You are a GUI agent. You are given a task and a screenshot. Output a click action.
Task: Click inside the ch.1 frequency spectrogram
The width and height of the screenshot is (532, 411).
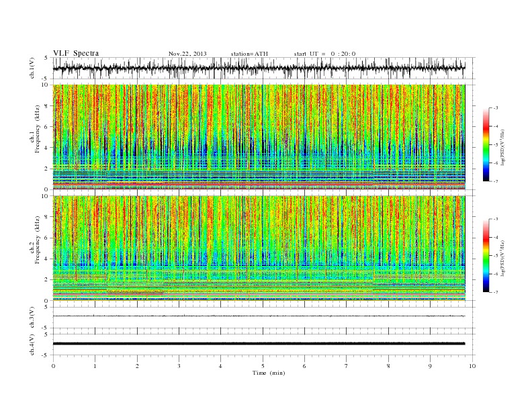(x=259, y=137)
